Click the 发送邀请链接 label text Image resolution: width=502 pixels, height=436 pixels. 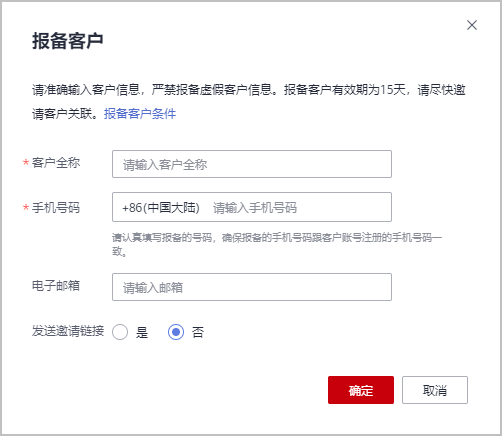(x=68, y=331)
